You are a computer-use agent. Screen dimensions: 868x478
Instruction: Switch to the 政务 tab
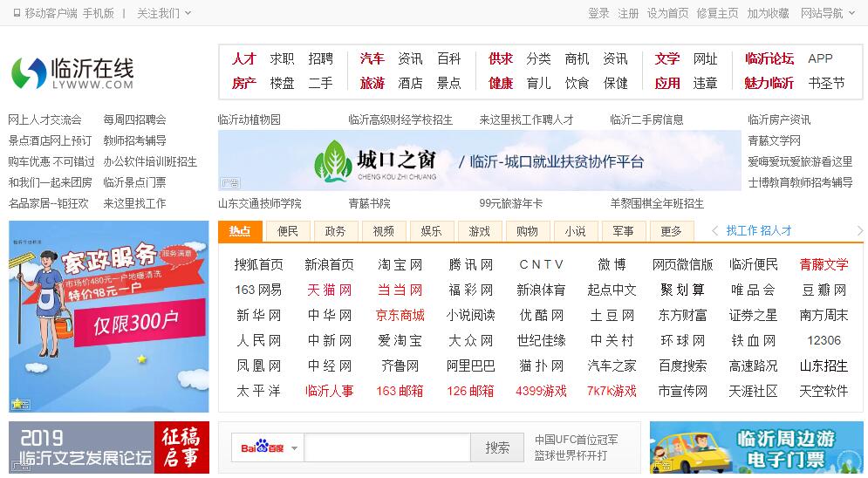click(336, 231)
